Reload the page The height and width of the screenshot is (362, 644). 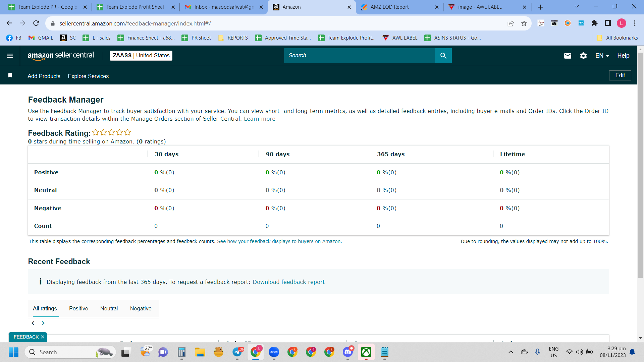36,23
